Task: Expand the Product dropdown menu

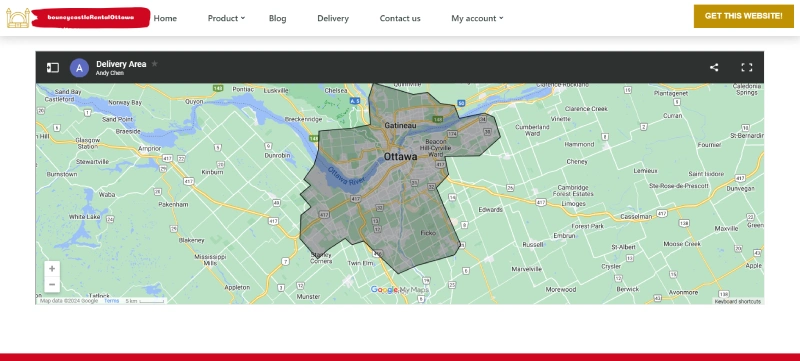Action: 226,18
